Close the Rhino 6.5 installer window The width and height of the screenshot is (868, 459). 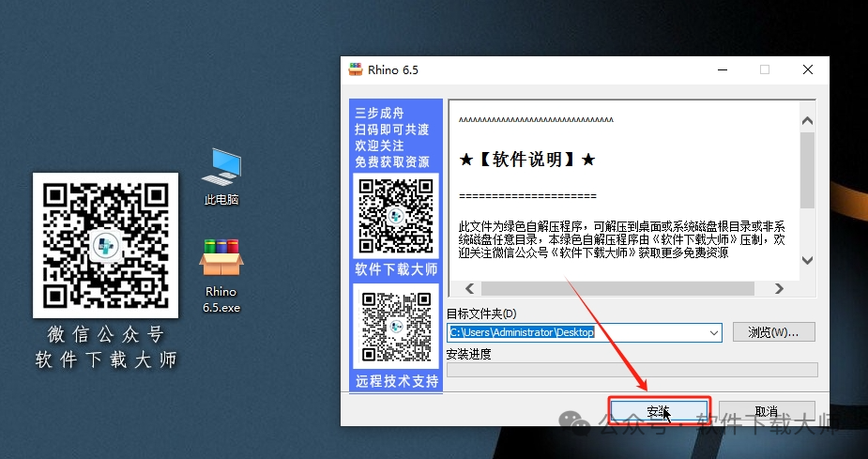tap(808, 69)
